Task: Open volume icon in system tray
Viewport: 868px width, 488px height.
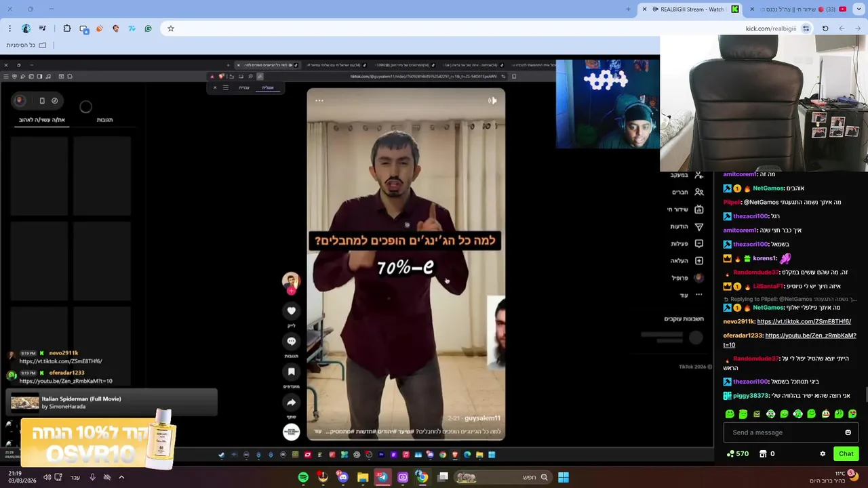Action: [47, 477]
